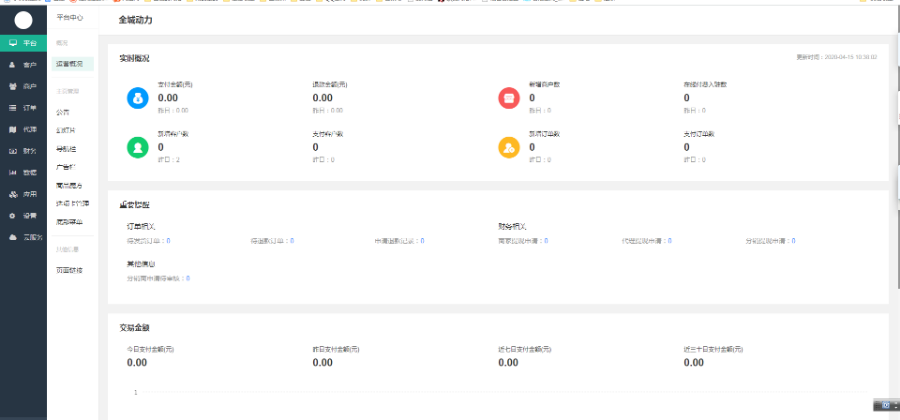
Task: Click the 0 link after 商家提现申请
Action: click(546, 241)
